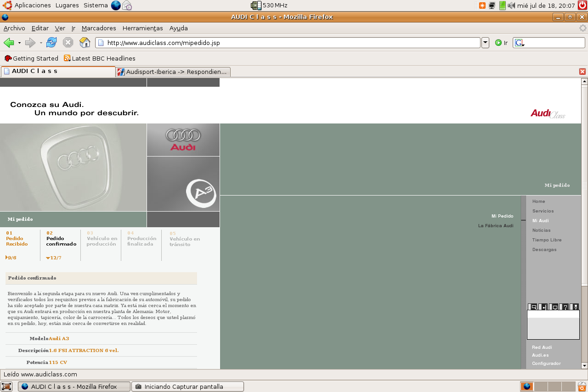Open the Configurador link
Viewport: 588px width, 392px height.
click(x=546, y=364)
